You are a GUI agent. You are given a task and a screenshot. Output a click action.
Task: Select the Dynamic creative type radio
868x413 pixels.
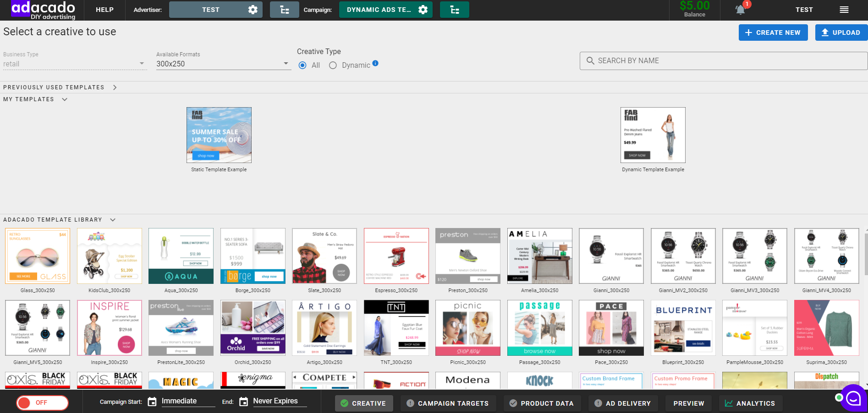(333, 65)
